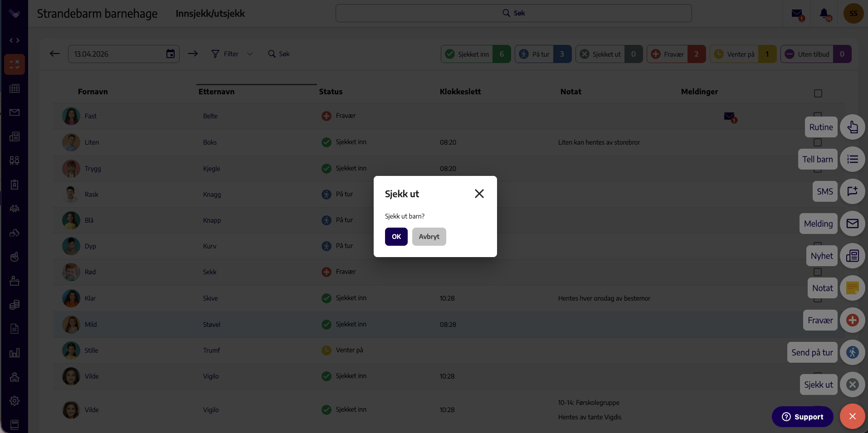Filter by Fravær status badge

click(x=676, y=54)
